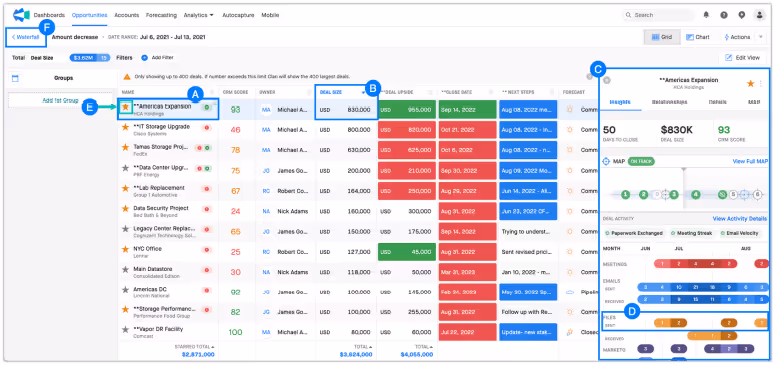Click the Paperwork Exchanged activity chip

634,233
